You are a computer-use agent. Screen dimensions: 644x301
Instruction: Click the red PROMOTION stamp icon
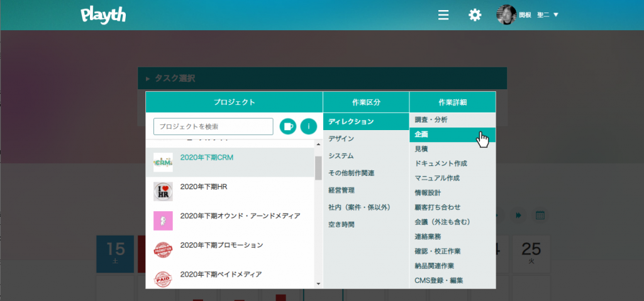point(163,250)
